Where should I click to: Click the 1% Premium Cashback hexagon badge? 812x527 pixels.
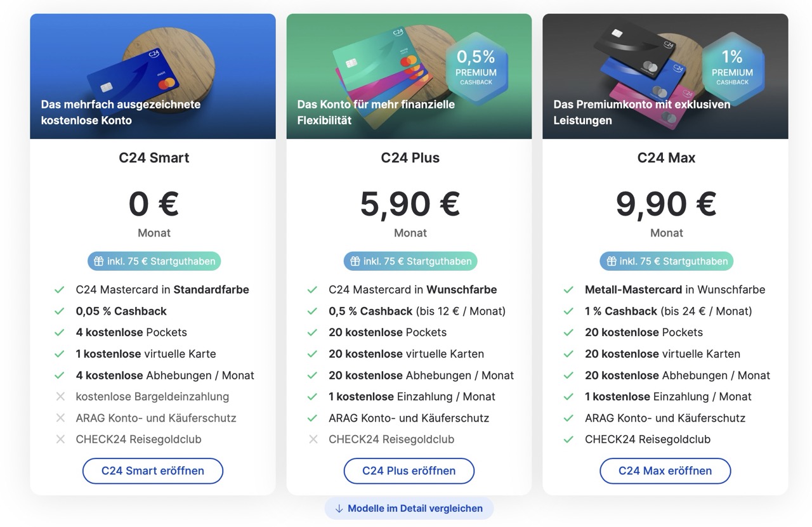[x=732, y=66]
